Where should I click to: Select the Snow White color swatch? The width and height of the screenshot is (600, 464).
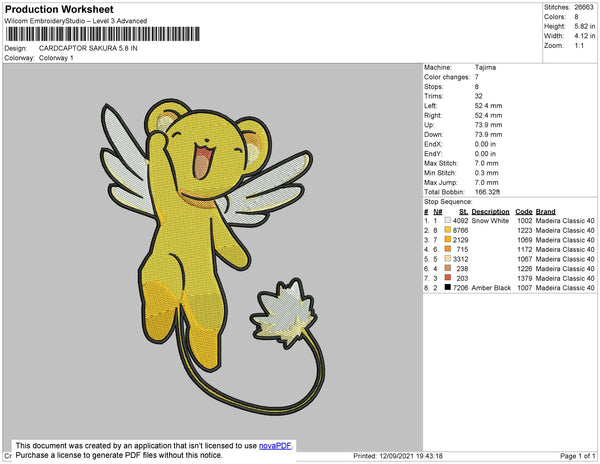[x=448, y=221]
